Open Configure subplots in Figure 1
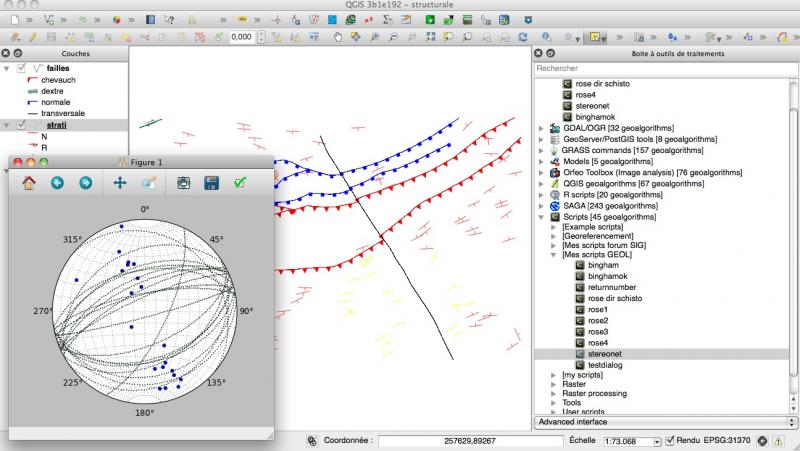Image resolution: width=800 pixels, height=451 pixels. (x=183, y=183)
